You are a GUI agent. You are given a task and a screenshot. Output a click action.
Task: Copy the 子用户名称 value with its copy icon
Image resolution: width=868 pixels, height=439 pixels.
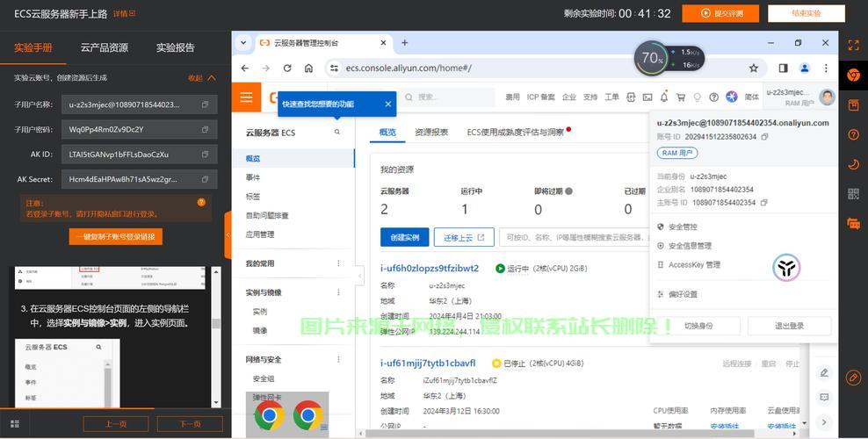pyautogui.click(x=205, y=104)
